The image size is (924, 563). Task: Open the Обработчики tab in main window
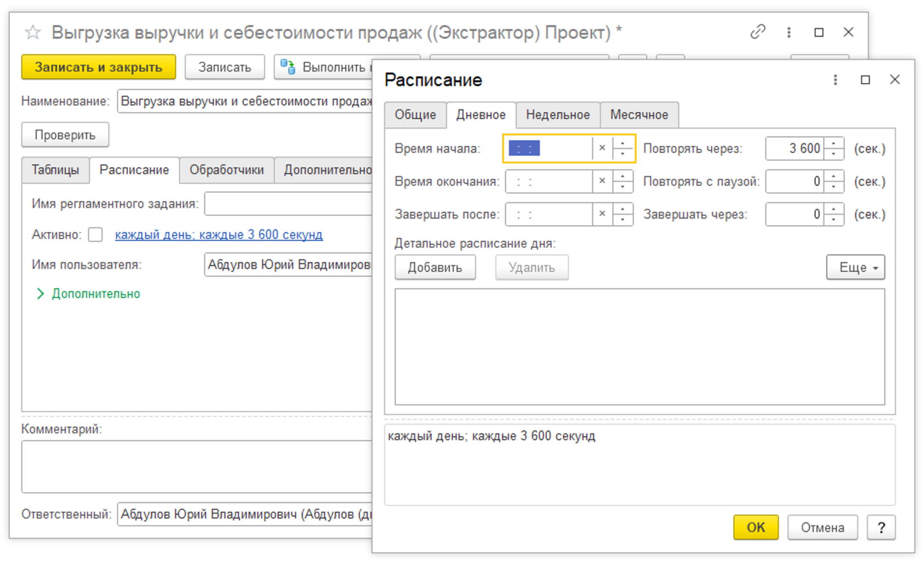point(227,170)
